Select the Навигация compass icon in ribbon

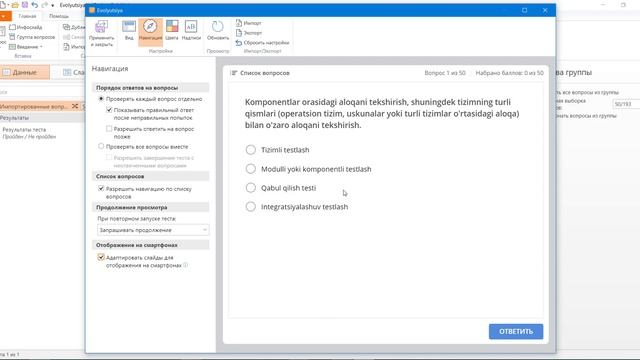(x=150, y=27)
